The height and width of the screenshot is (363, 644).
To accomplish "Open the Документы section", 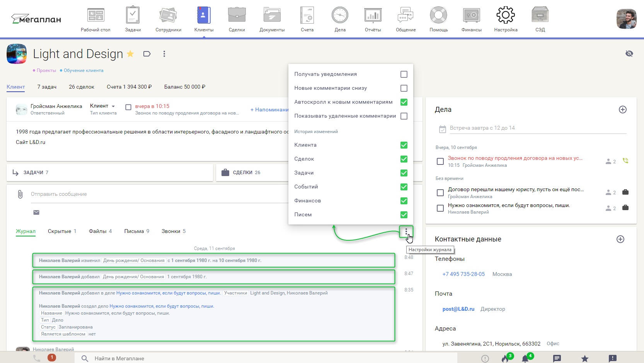I will click(272, 19).
